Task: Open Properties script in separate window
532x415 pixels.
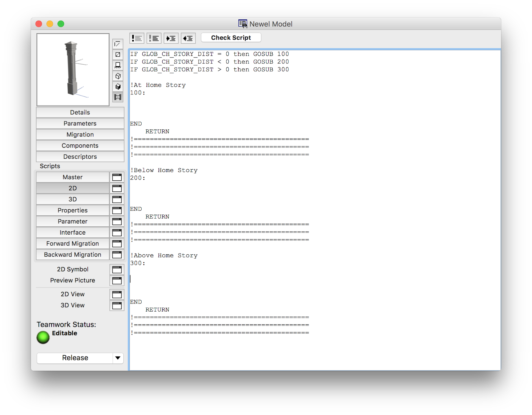Action: pyautogui.click(x=117, y=210)
